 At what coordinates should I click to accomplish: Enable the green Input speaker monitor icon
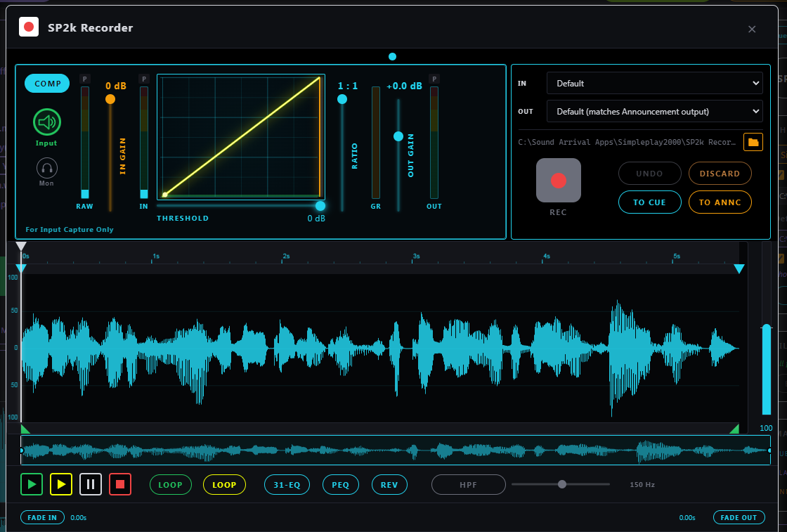[46, 122]
